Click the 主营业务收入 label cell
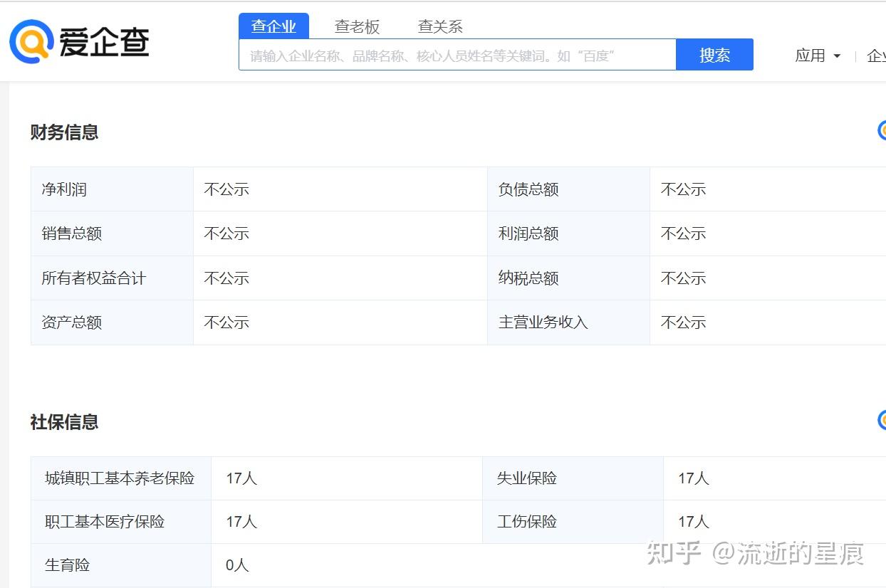Screen dimensions: 886x588 543,322
